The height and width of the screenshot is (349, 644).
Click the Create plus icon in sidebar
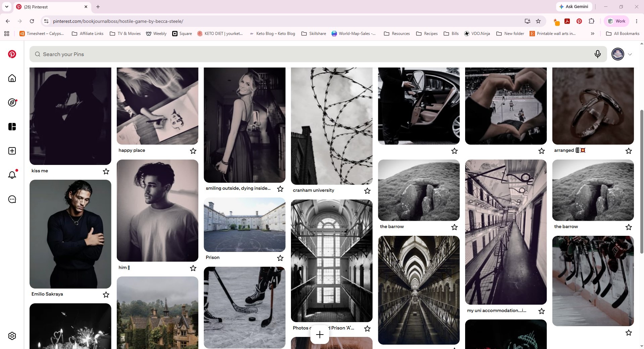12,151
